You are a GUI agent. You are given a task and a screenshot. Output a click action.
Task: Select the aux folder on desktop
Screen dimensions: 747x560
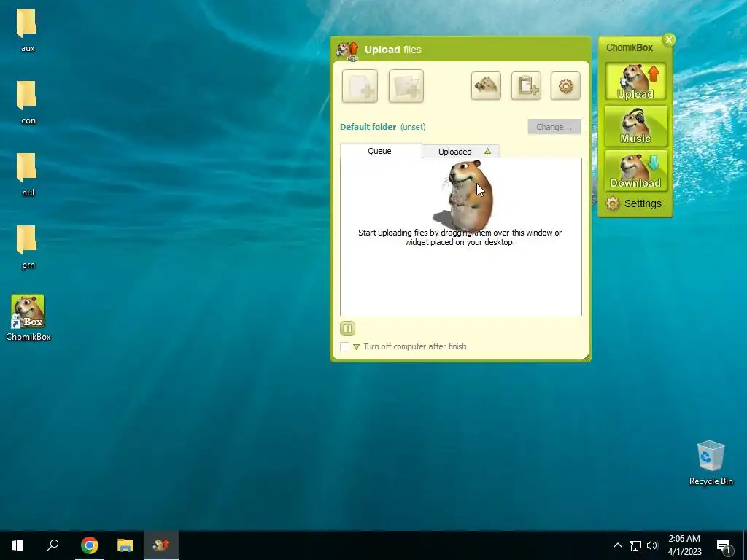[27, 31]
